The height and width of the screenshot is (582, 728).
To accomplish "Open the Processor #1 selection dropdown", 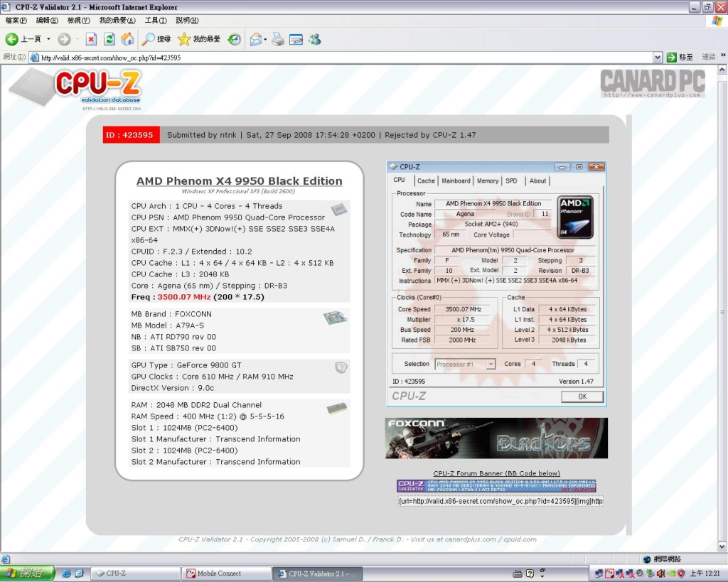I will [x=465, y=365].
